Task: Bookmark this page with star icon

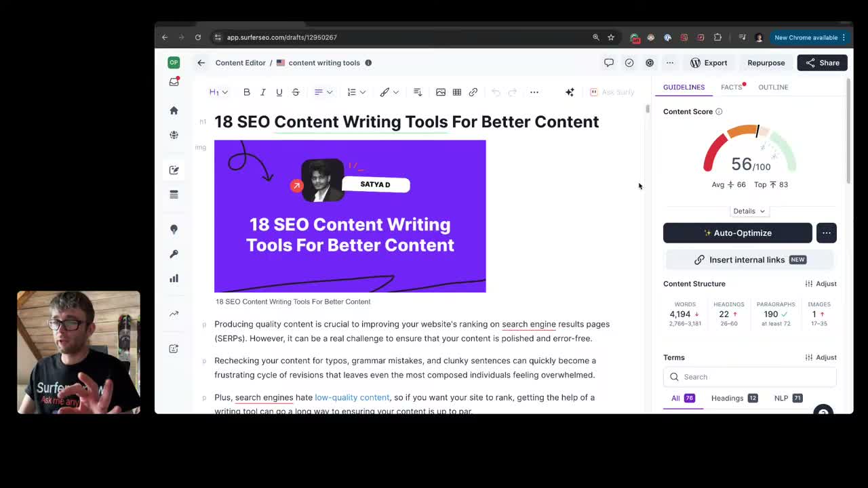Action: point(611,37)
